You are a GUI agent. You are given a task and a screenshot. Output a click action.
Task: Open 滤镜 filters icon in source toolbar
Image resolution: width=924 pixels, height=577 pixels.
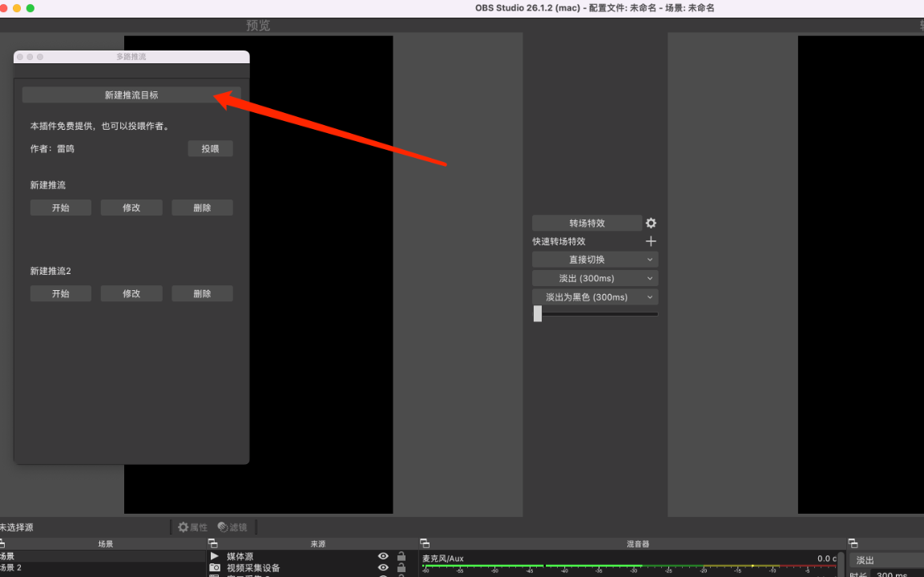(223, 527)
